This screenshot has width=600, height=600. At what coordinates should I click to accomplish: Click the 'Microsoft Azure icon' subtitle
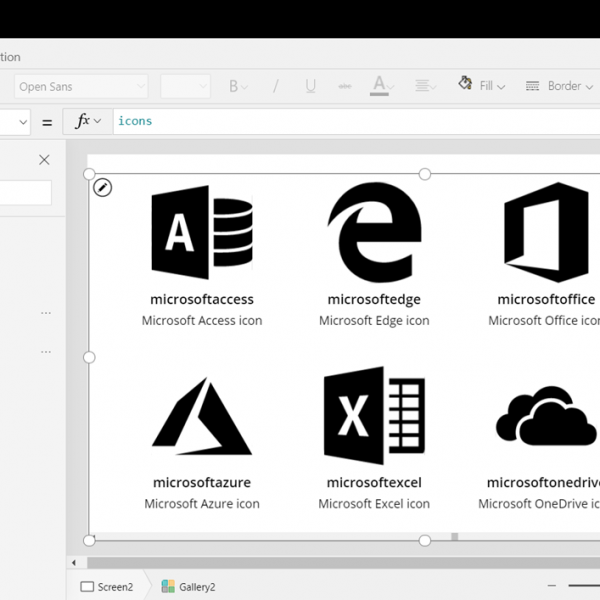(202, 504)
